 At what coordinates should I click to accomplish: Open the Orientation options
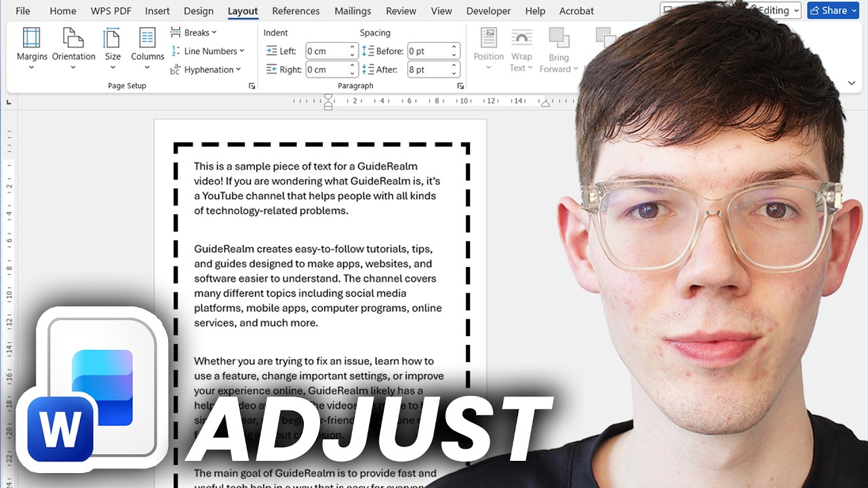(73, 49)
